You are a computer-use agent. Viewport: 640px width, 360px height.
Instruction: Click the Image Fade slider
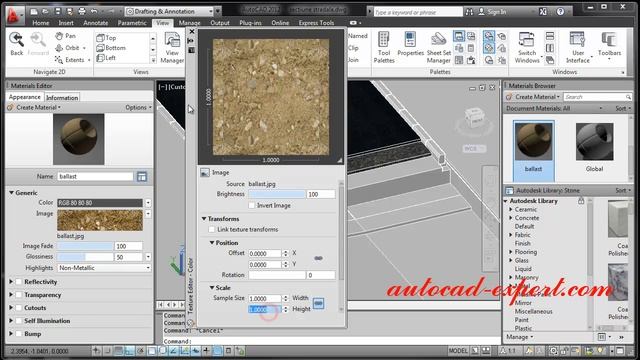(85, 246)
